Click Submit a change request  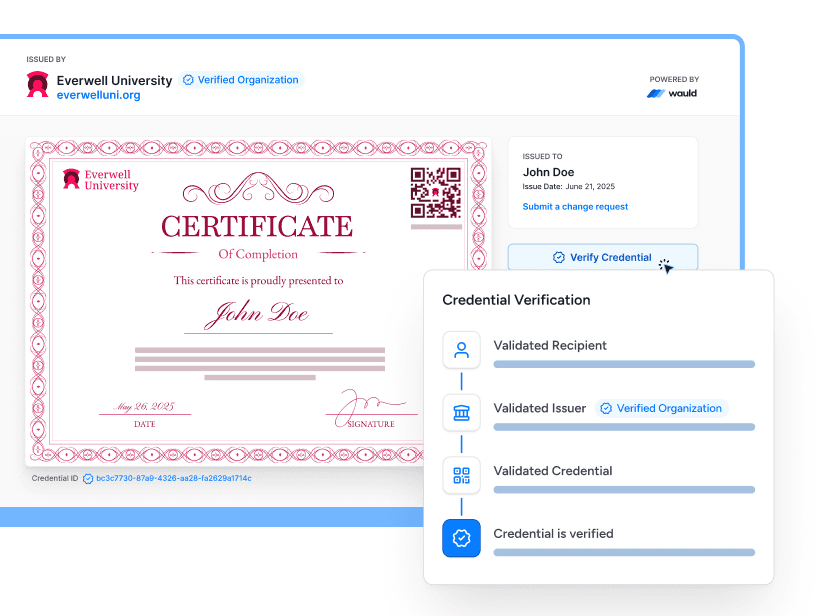tap(574, 206)
